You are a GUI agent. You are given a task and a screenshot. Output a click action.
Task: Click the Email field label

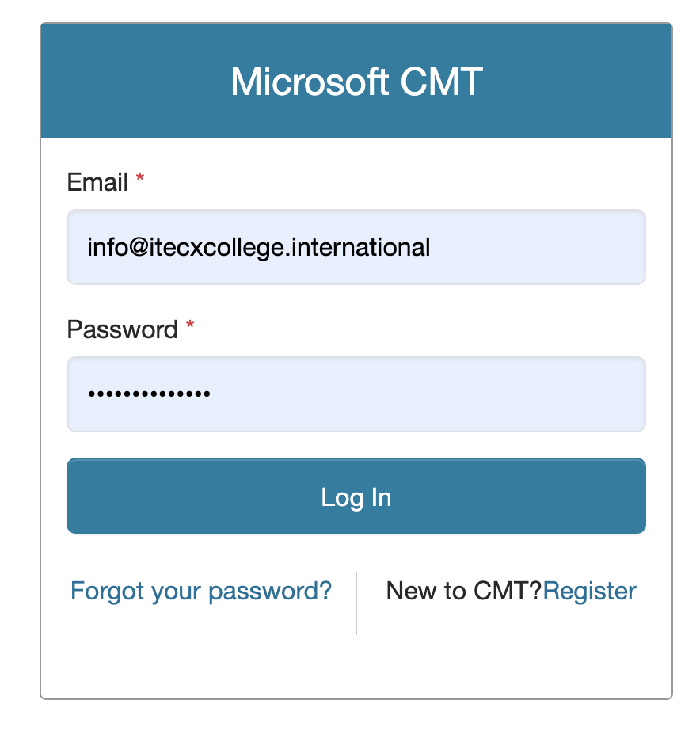coord(97,183)
